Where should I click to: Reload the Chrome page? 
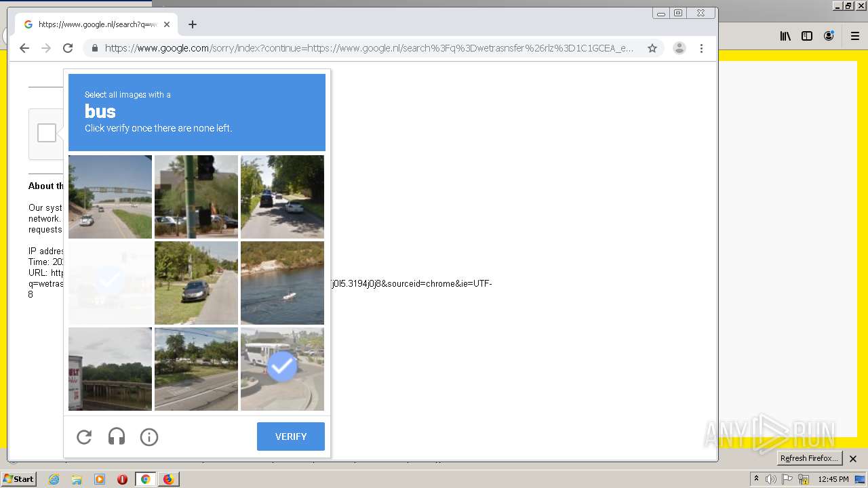tap(68, 48)
